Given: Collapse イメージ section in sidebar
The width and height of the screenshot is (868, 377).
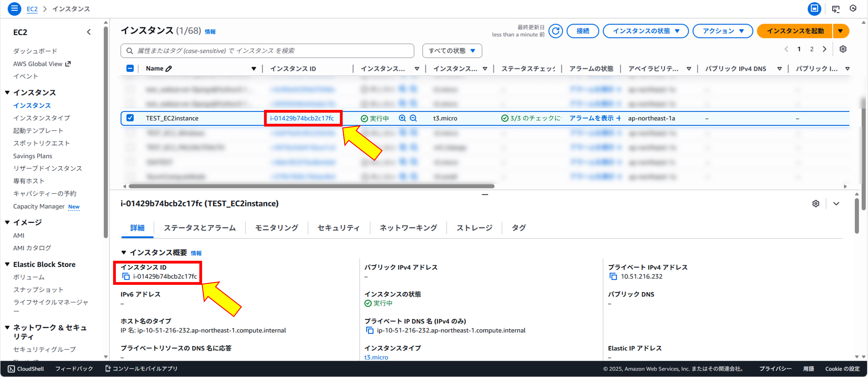Looking at the screenshot, I should tap(7, 222).
